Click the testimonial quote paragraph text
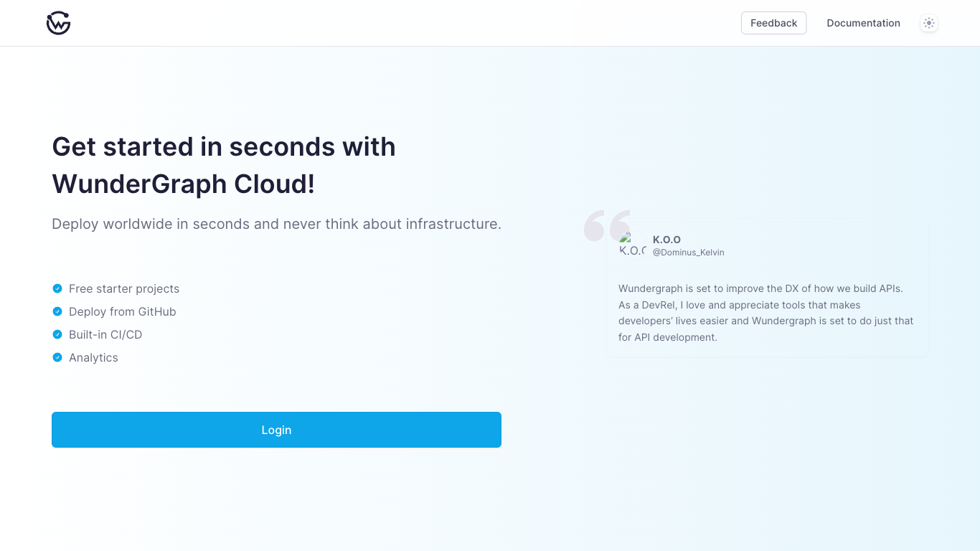The image size is (980, 551). coord(765,313)
